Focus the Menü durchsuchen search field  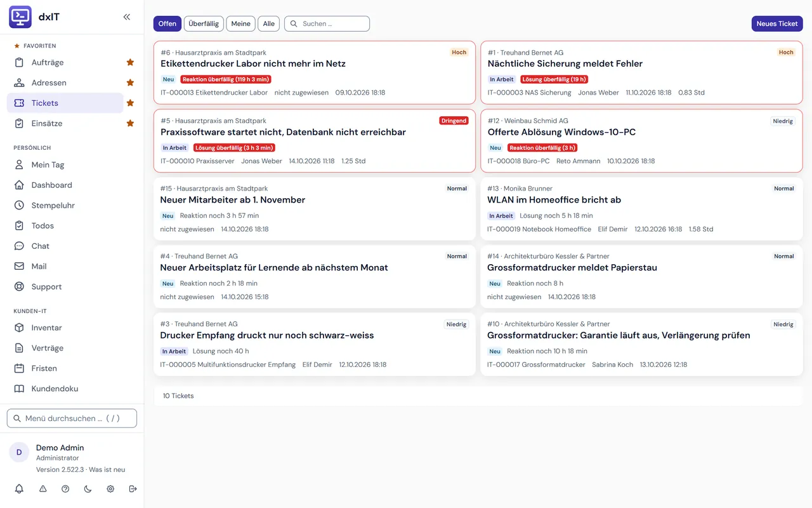(x=72, y=418)
